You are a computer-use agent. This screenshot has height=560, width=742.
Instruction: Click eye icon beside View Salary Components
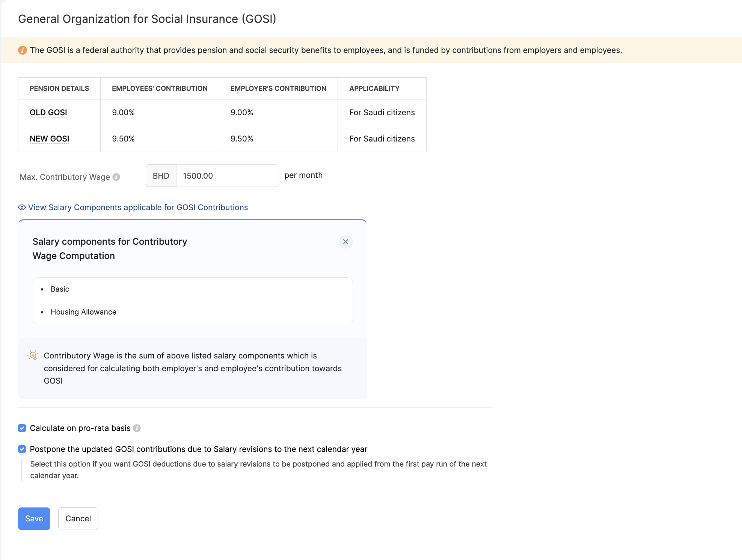point(22,208)
